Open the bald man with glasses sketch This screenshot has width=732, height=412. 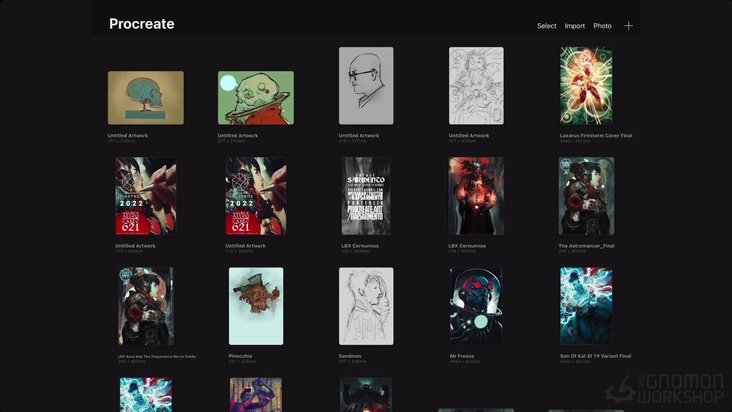click(x=366, y=86)
